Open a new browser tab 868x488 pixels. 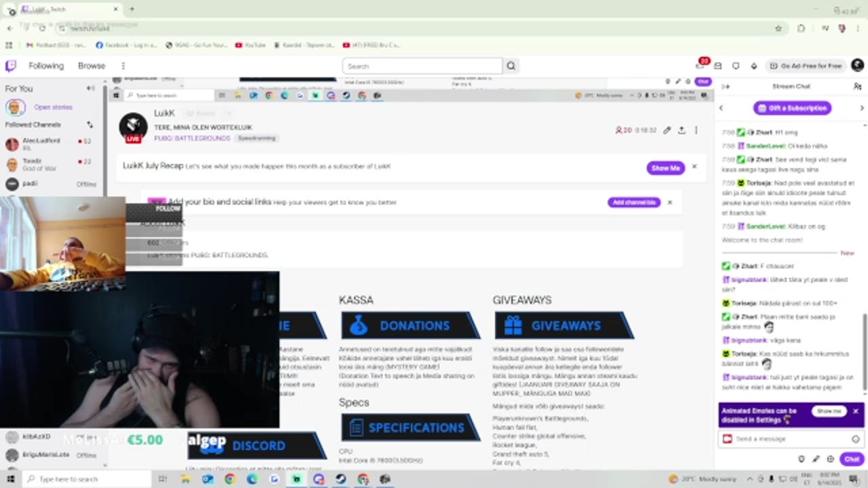(132, 9)
